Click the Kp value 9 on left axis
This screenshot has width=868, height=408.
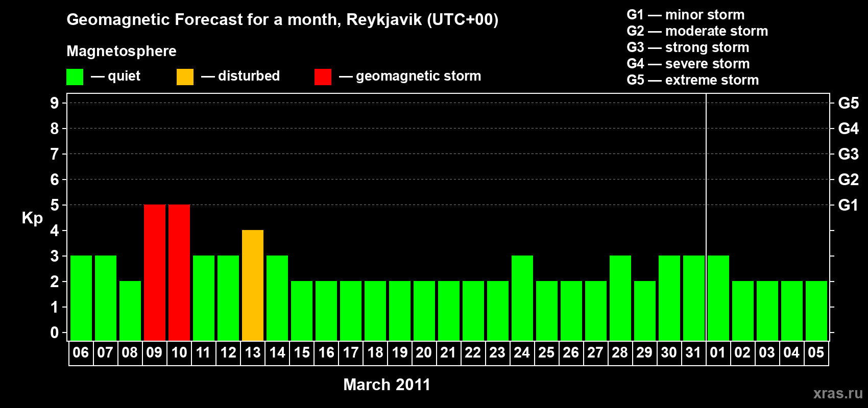(55, 103)
